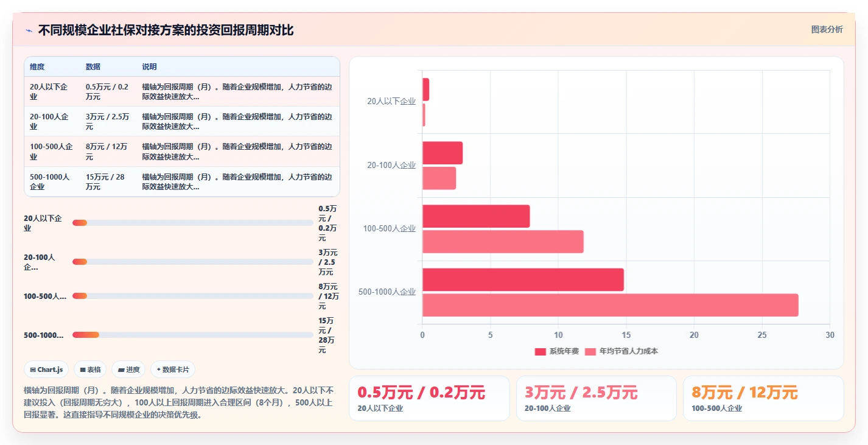Click table cell 3万元 / 2.5万元

click(x=108, y=122)
